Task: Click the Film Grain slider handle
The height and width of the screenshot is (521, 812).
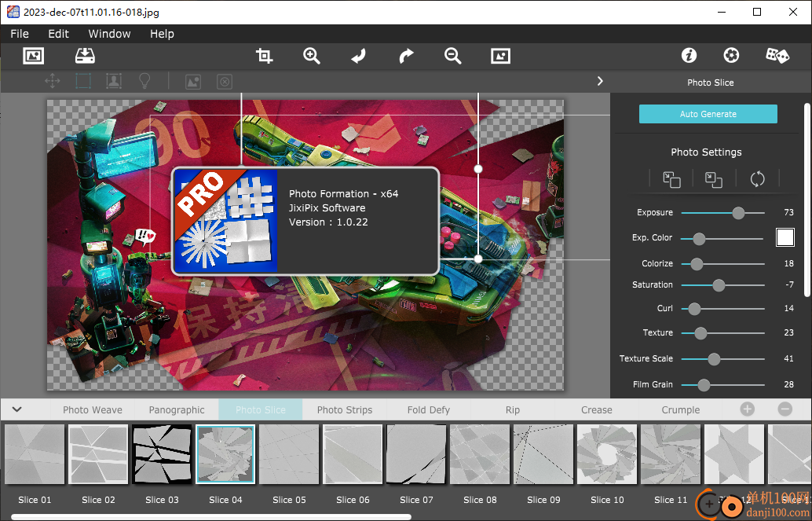Action: 704,384
